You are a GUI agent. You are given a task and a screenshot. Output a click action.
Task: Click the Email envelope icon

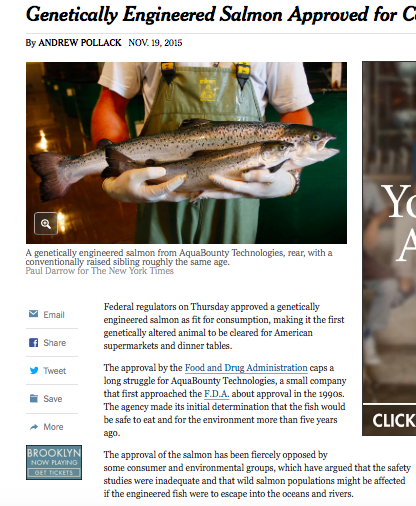pos(33,314)
